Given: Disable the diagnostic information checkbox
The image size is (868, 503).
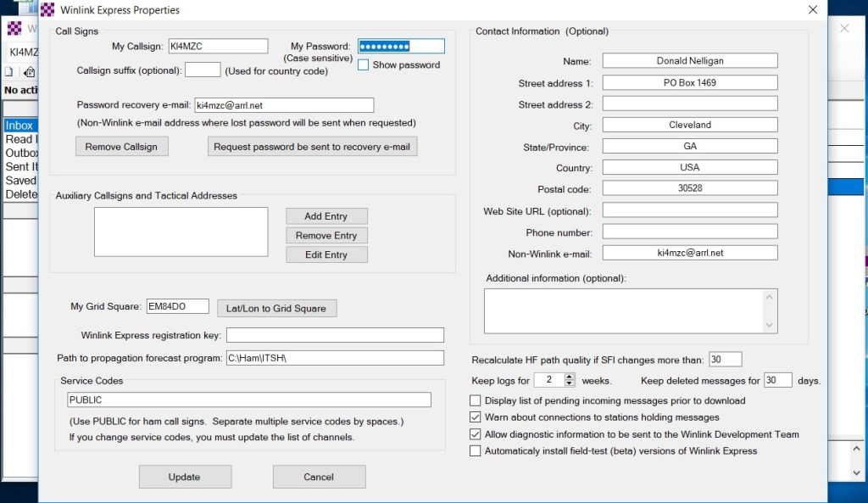Looking at the screenshot, I should 476,434.
